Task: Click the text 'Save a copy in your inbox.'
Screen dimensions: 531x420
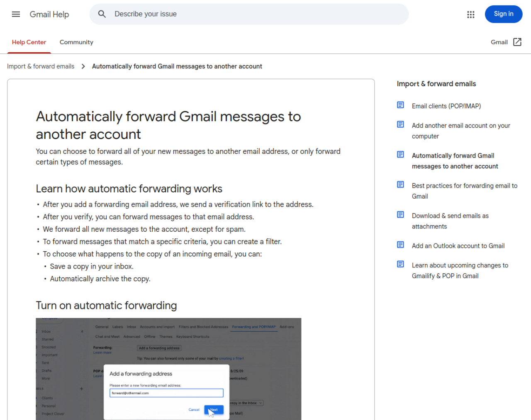Action: pyautogui.click(x=92, y=267)
